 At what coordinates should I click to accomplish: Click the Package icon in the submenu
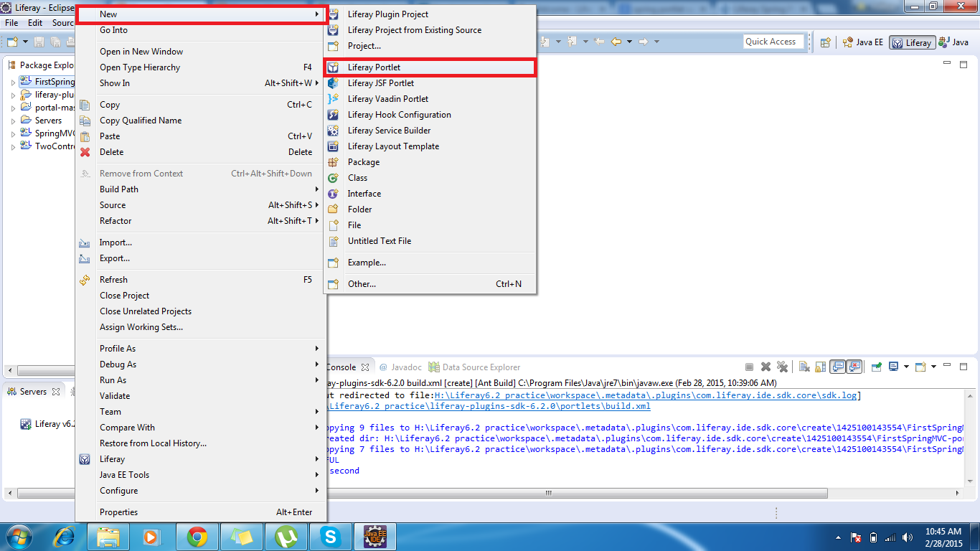(333, 162)
